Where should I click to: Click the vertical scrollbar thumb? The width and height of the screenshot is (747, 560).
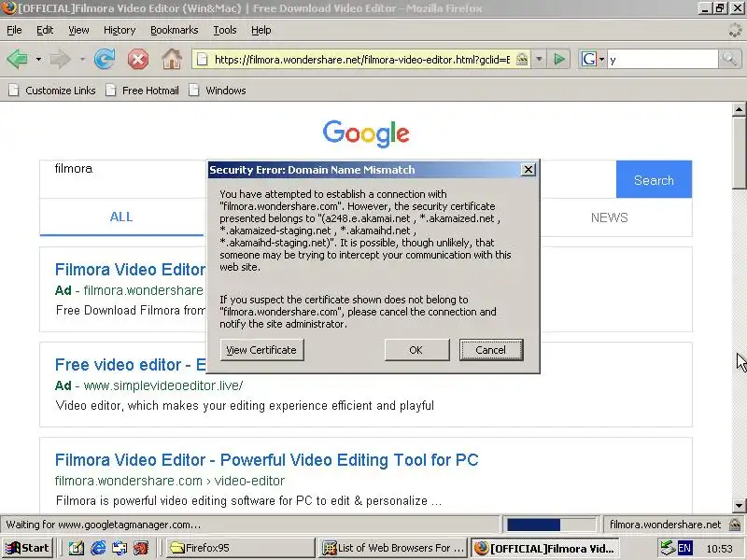(x=739, y=152)
